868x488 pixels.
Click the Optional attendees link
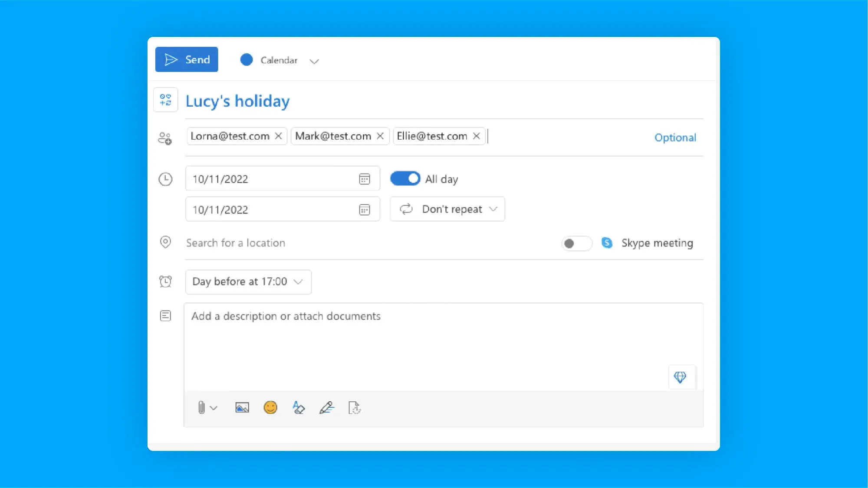(x=674, y=137)
